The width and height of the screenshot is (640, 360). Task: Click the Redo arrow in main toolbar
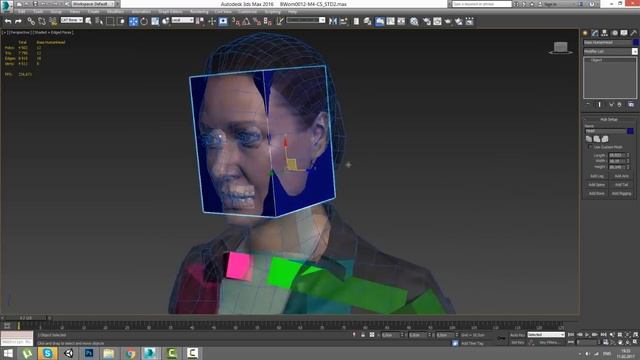(x=18, y=21)
